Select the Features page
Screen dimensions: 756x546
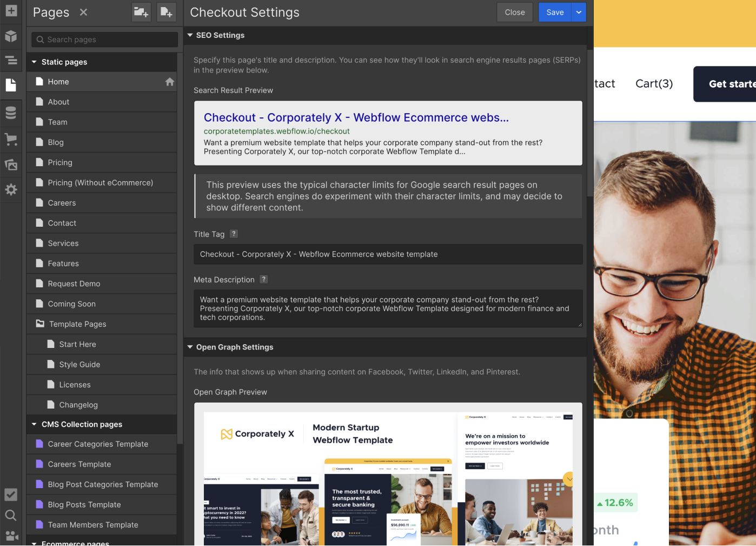[102, 264]
